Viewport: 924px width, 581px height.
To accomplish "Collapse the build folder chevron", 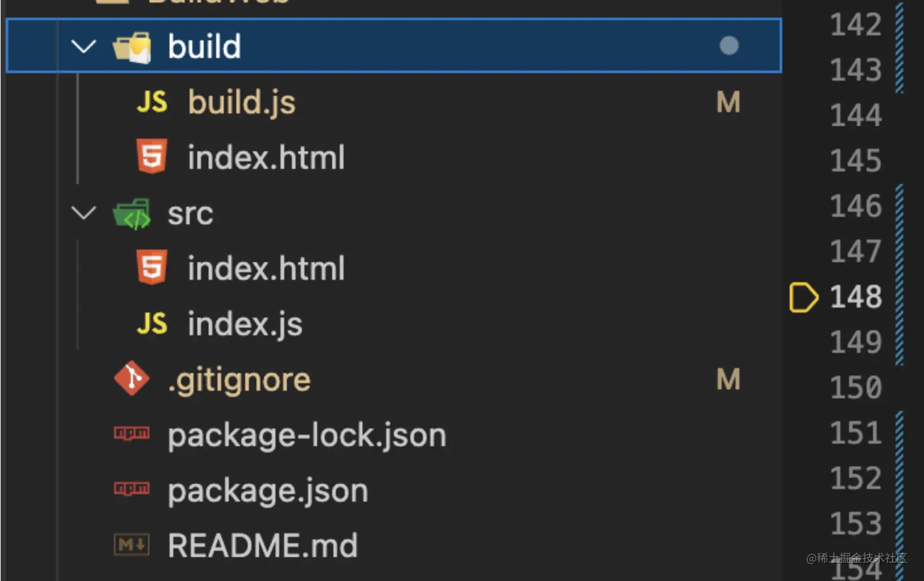I will pos(83,46).
